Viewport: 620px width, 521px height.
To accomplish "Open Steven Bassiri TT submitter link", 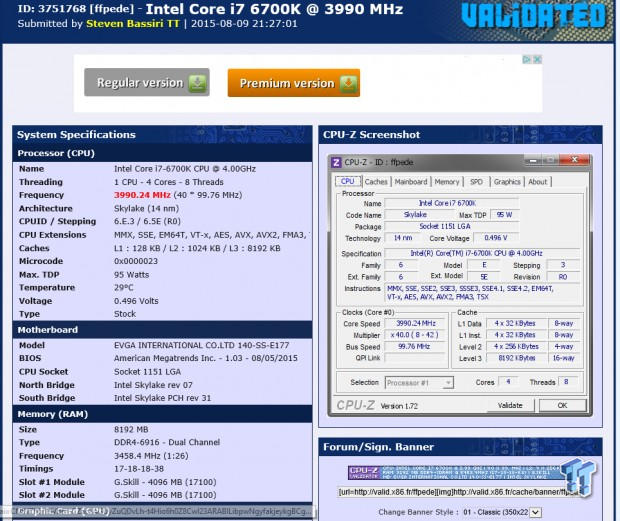I will pyautogui.click(x=133, y=24).
